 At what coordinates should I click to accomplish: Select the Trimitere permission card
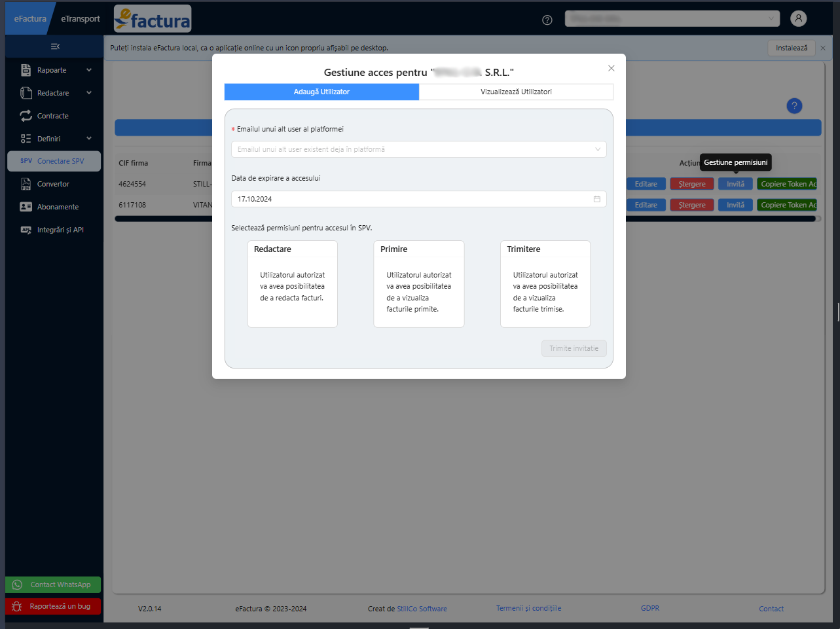(x=545, y=283)
